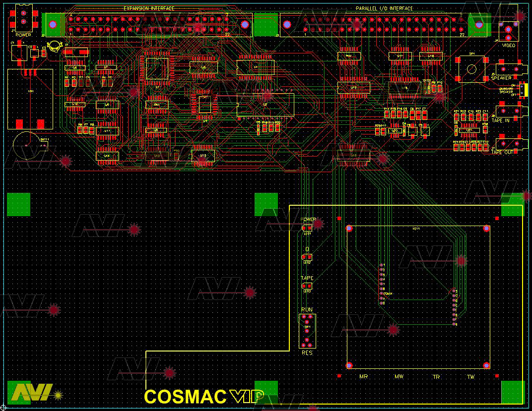Click the TAPE indicator LED3
Screen dimensions: 532x411
tap(307, 286)
